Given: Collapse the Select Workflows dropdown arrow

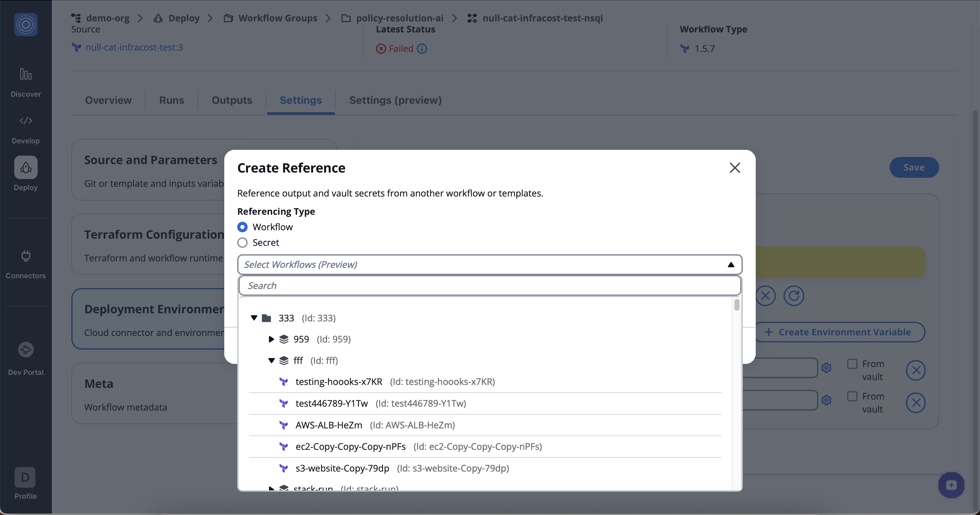Looking at the screenshot, I should (731, 265).
